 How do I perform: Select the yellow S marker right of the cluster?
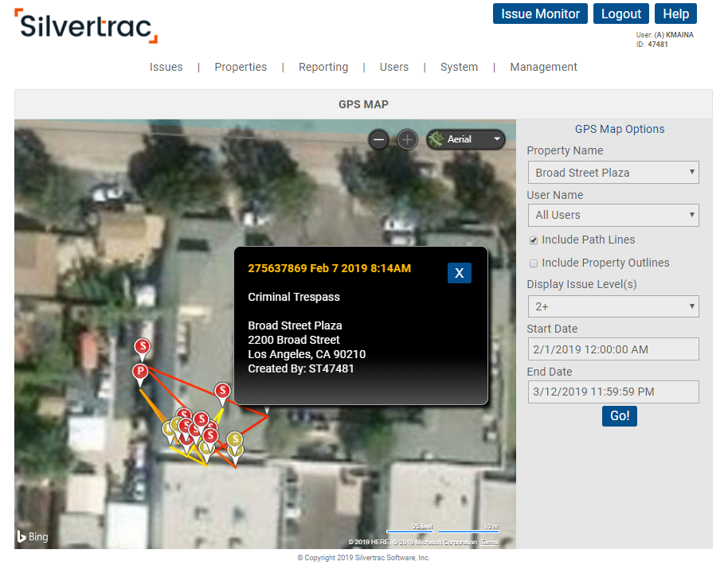pyautogui.click(x=235, y=438)
